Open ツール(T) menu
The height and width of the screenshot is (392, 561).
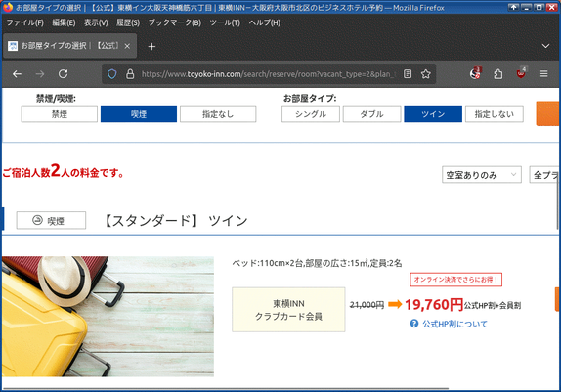[x=225, y=22]
